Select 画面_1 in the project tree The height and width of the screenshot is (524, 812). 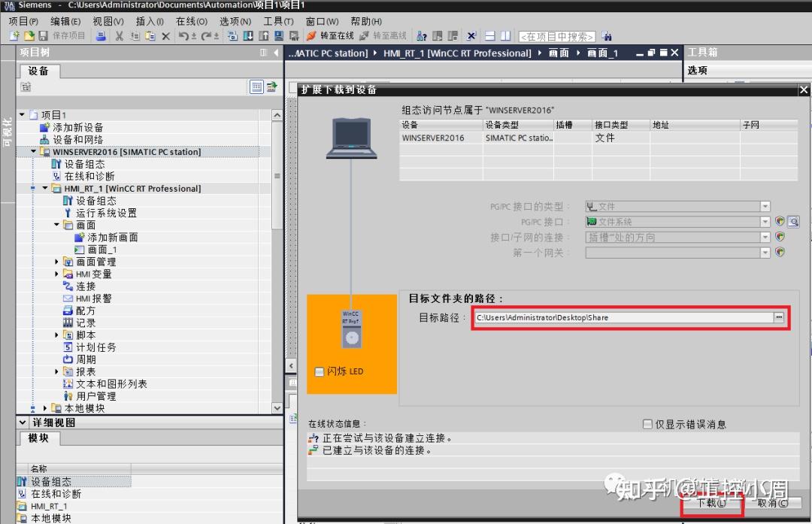(102, 250)
